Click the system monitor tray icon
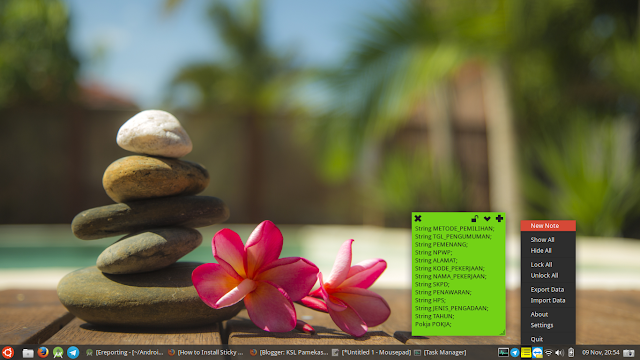640x360 pixels. 503,352
